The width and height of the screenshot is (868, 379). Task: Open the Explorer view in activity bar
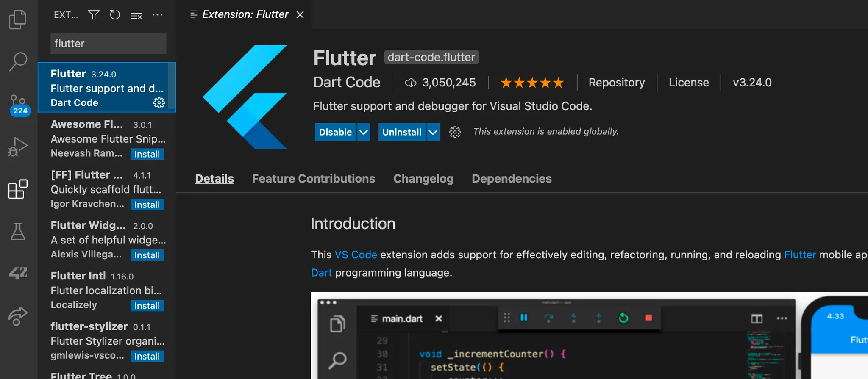click(x=18, y=19)
